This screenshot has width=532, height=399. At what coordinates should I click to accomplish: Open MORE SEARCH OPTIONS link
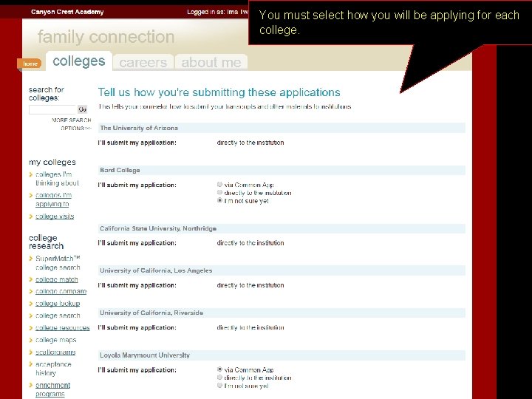72,124
